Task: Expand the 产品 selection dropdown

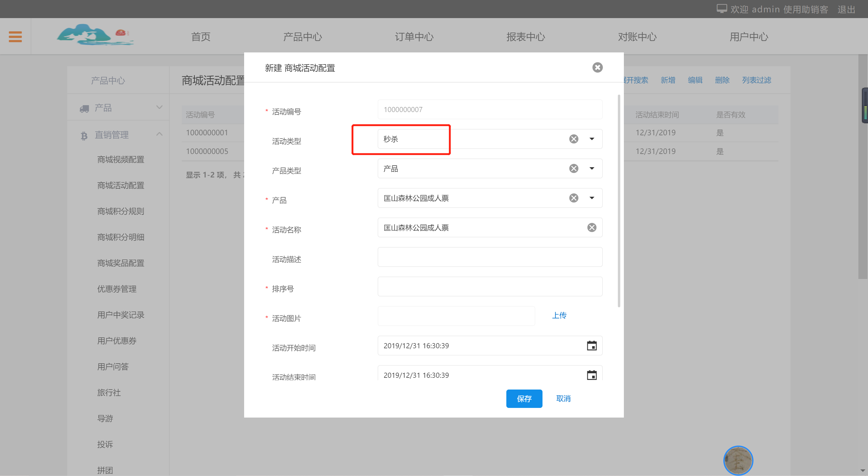Action: [592, 198]
